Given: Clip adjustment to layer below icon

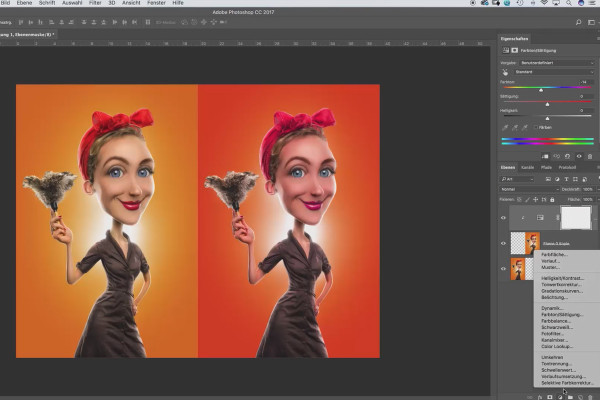Looking at the screenshot, I should tap(545, 157).
